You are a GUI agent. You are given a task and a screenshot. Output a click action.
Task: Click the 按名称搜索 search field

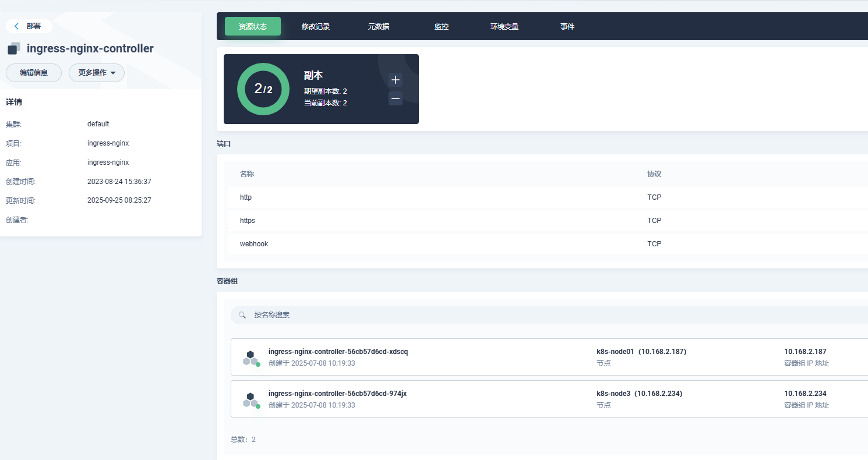(524, 315)
